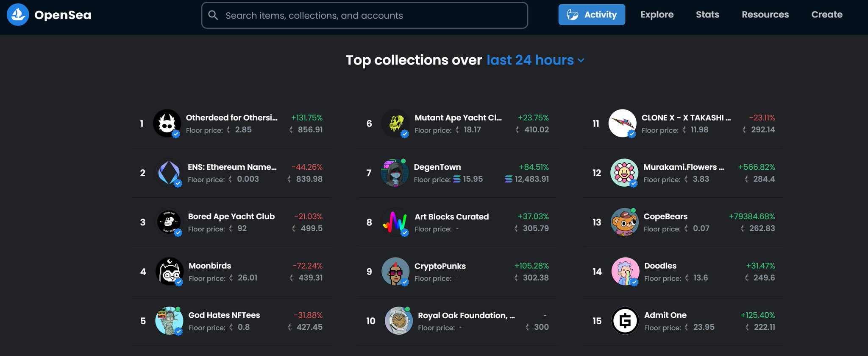Screen dimensions: 868x356
Task: Open the Resources menu
Action: click(765, 14)
